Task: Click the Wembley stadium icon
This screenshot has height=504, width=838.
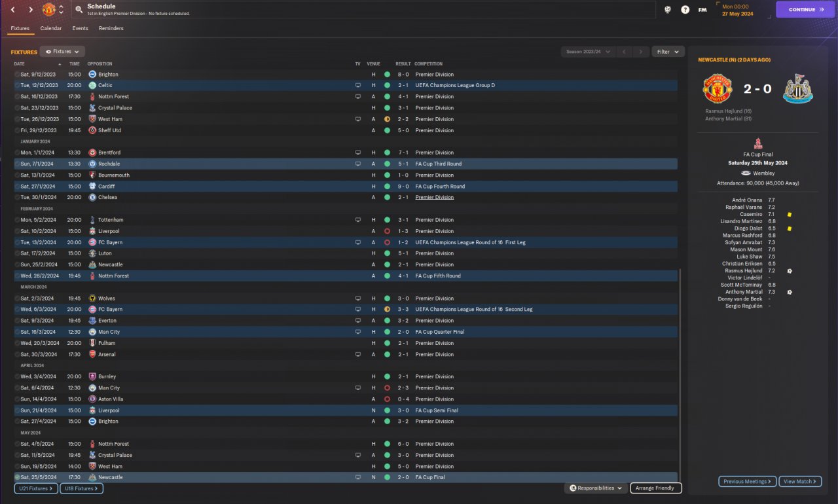Action: [x=746, y=173]
